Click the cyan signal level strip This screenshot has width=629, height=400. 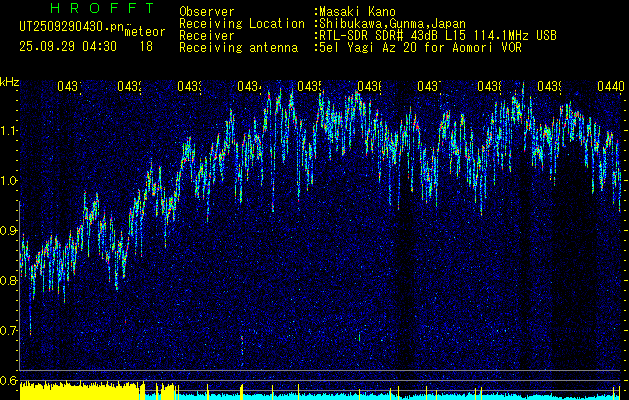[400, 395]
